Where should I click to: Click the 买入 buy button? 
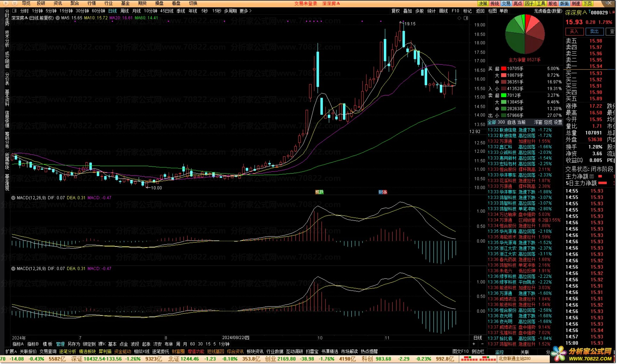tap(575, 31)
